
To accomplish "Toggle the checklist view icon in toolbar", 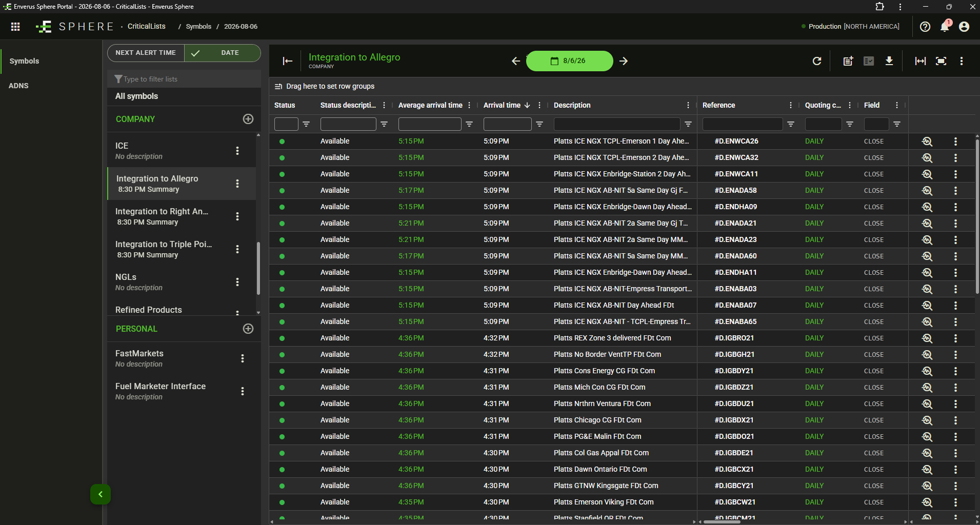I will (869, 61).
